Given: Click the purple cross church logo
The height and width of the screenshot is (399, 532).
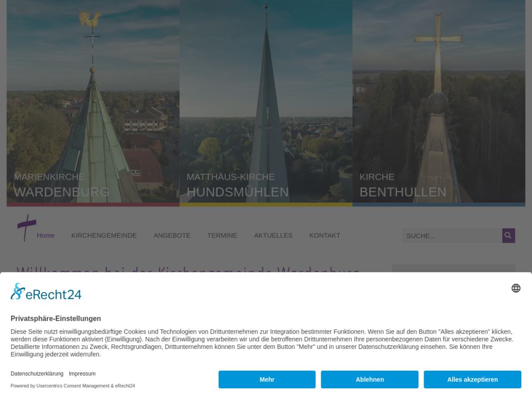Looking at the screenshot, I should pyautogui.click(x=27, y=228).
